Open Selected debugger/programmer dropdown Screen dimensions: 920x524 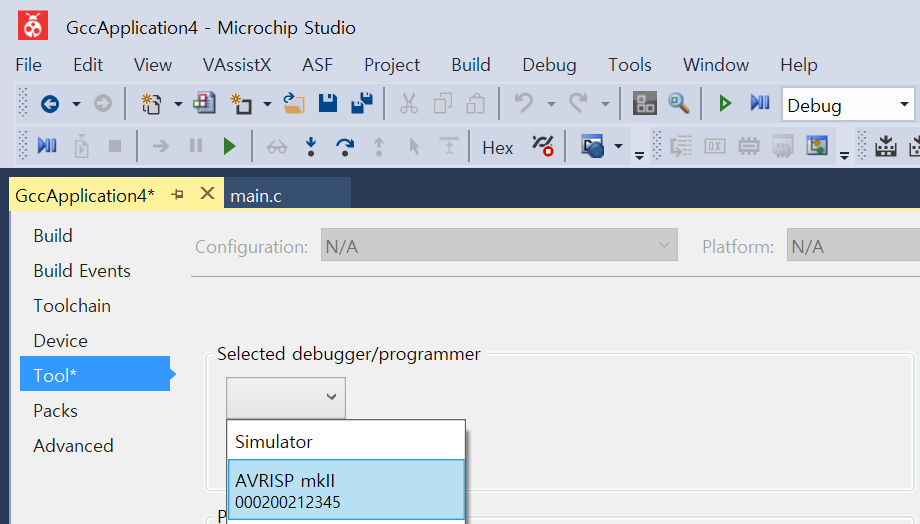click(286, 397)
